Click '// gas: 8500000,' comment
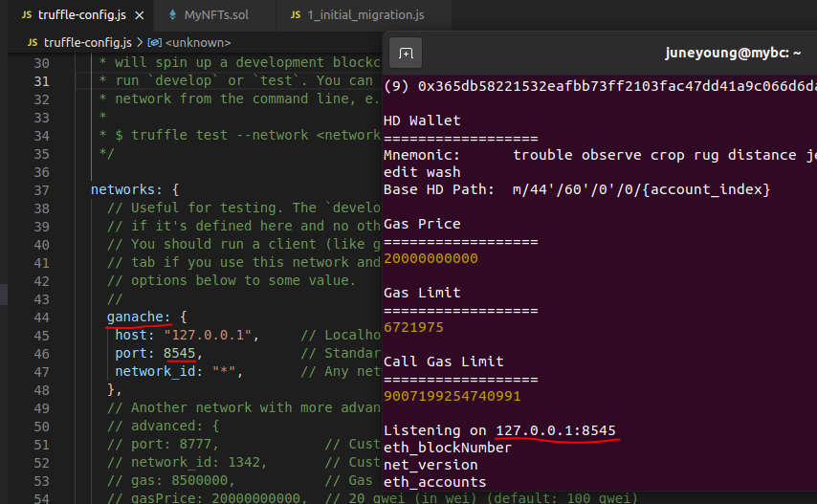Screen dimensions: 817x504 [171, 480]
